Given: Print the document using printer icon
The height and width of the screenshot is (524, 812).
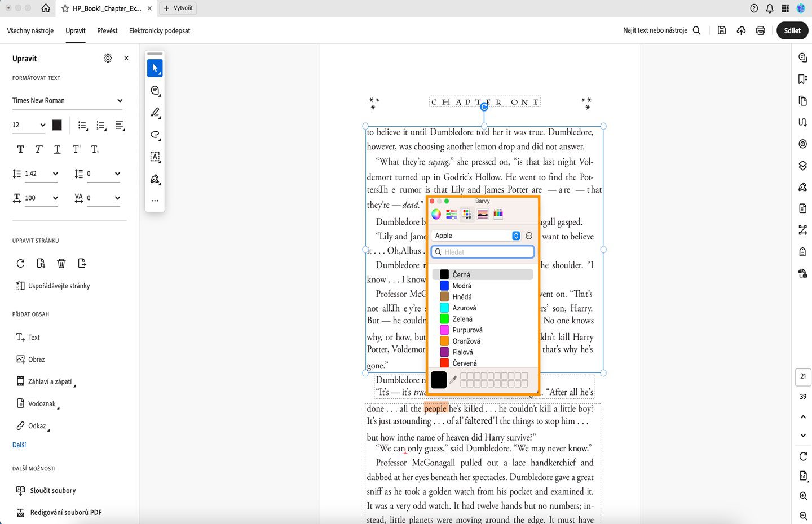Looking at the screenshot, I should coord(761,30).
